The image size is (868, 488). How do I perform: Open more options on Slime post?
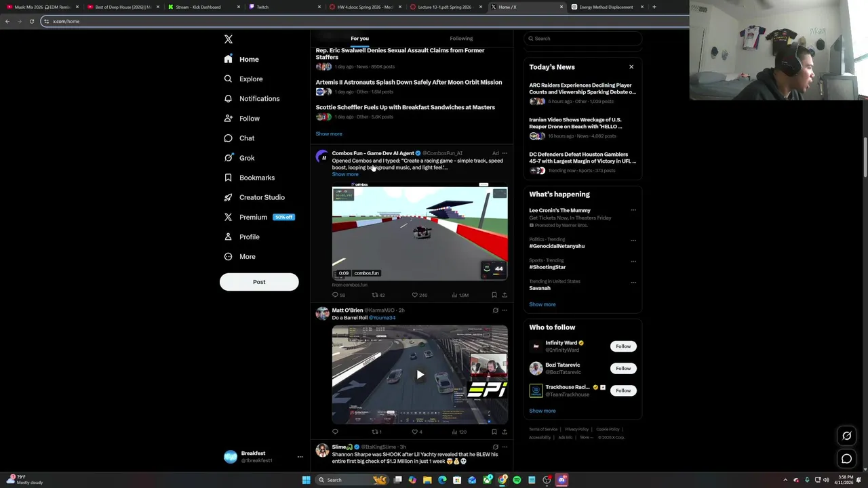coord(505,447)
